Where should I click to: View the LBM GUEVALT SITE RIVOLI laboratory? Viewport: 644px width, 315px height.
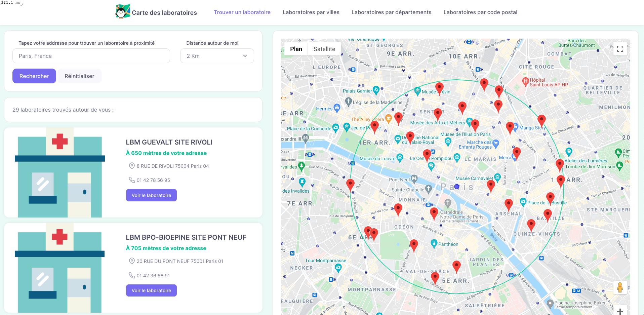151,195
